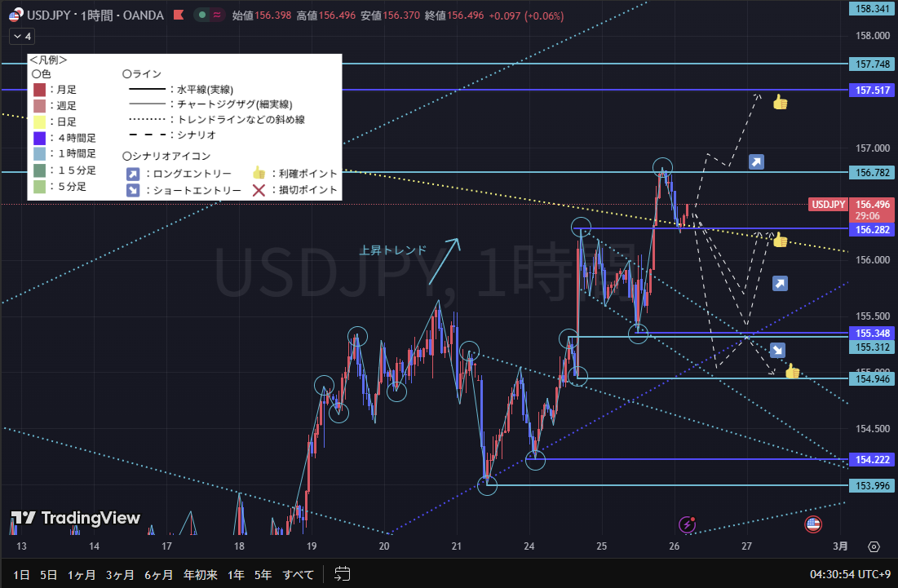Screen dimensions: 898x588
Task: Click the purple lightning event marker
Action: [688, 524]
